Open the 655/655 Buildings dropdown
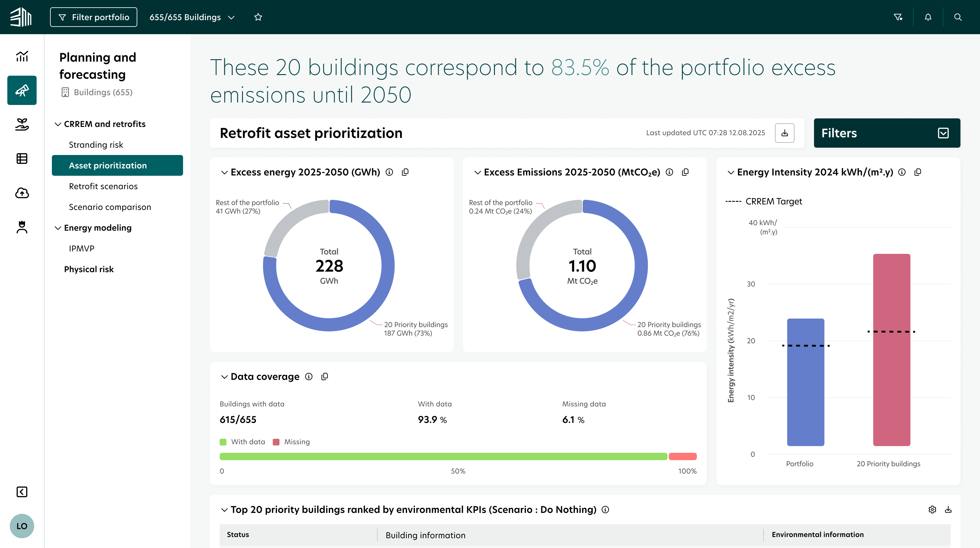980x548 pixels. pos(192,17)
